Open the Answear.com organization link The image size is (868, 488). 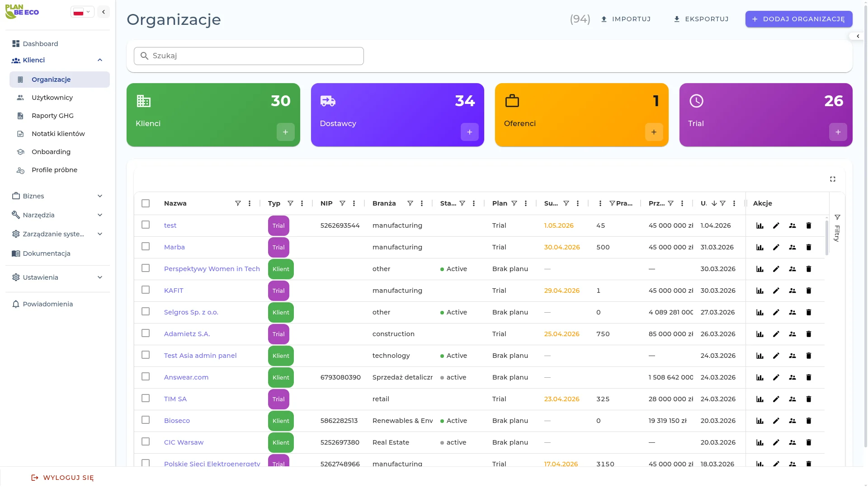[186, 377]
